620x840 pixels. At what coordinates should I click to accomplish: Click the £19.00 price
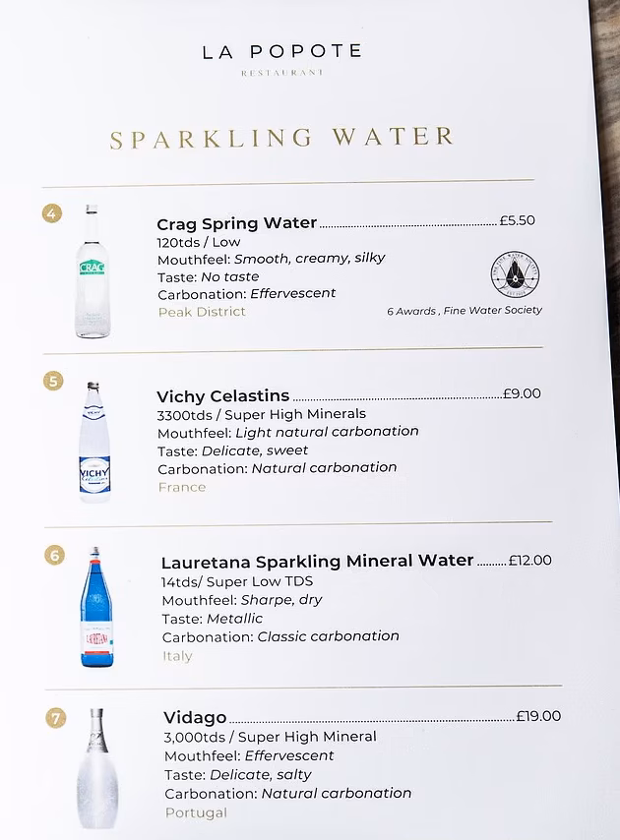(538, 716)
